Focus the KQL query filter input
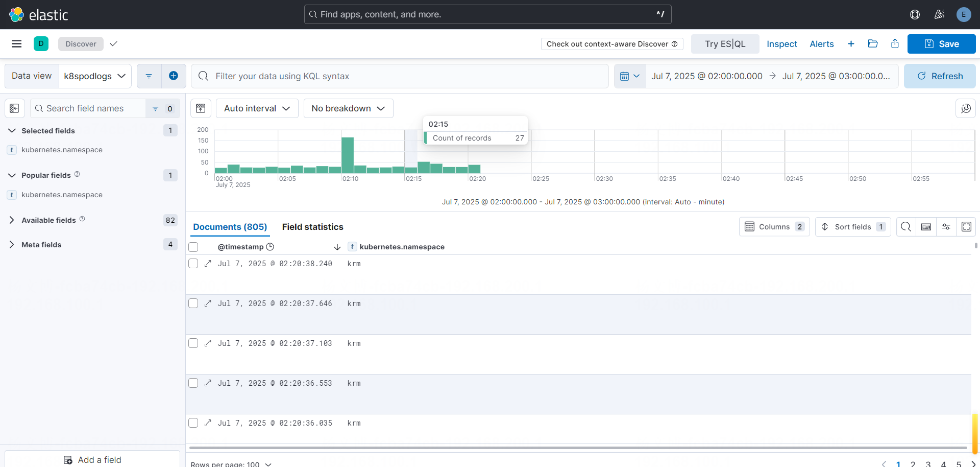 (x=398, y=76)
